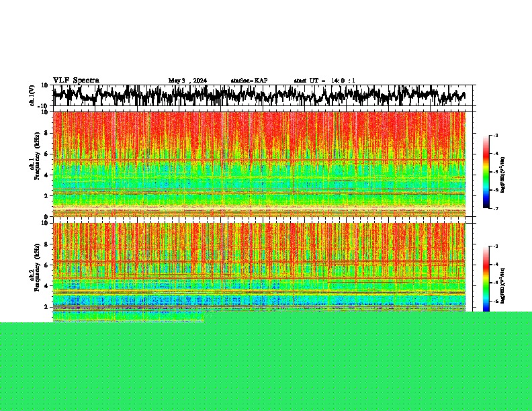Screen dimensions: 532x411
Task: Click the ch.1(V) waveform trace plot
Action: click(259, 95)
